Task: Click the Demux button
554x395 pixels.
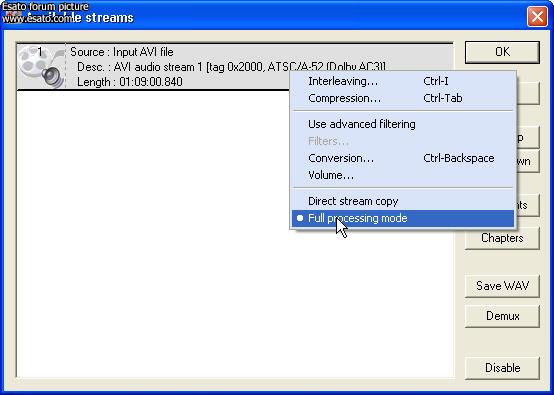Action: coord(502,316)
